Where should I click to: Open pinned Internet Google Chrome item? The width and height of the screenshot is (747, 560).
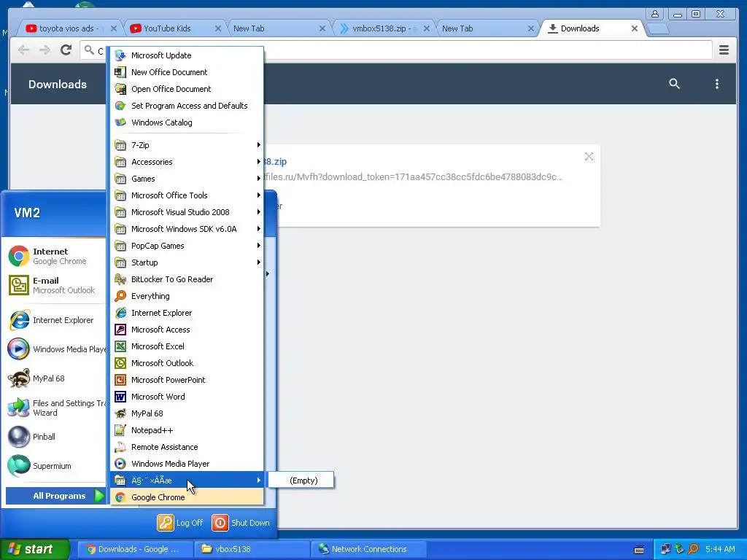point(56,256)
